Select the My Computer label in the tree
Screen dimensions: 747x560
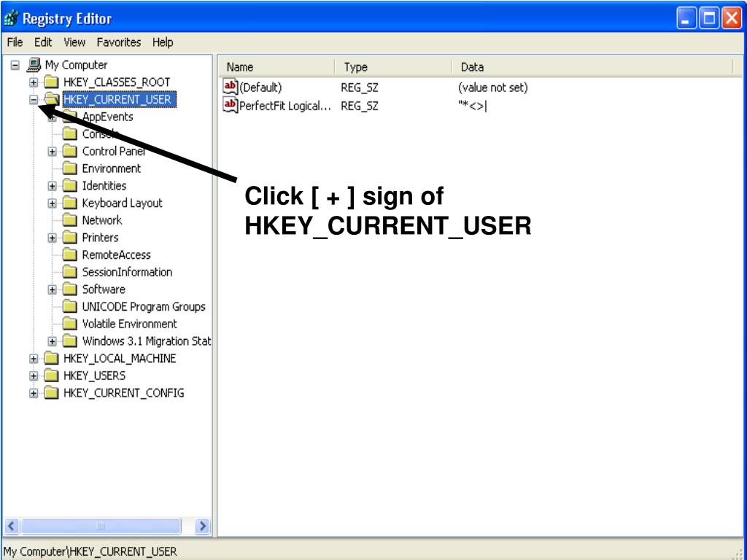click(x=76, y=65)
